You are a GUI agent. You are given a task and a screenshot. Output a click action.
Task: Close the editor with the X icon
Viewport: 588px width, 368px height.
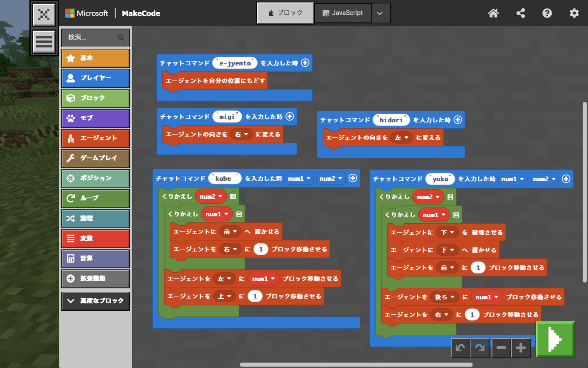(44, 14)
